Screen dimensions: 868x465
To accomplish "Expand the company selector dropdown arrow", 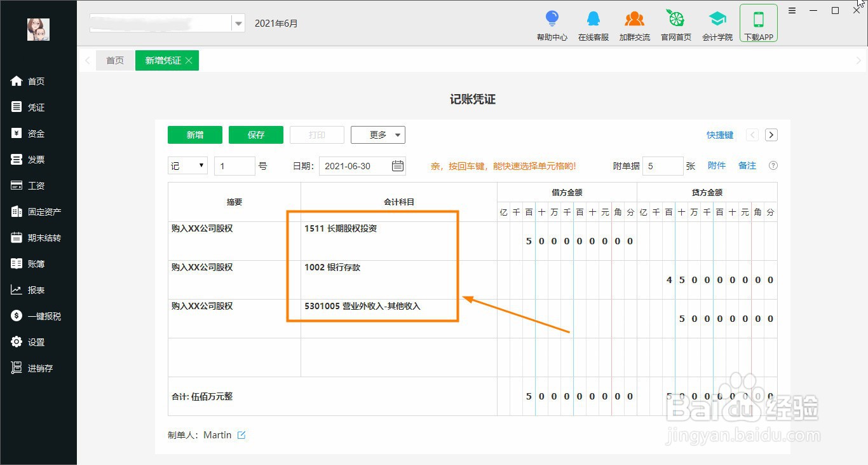I will [x=238, y=23].
